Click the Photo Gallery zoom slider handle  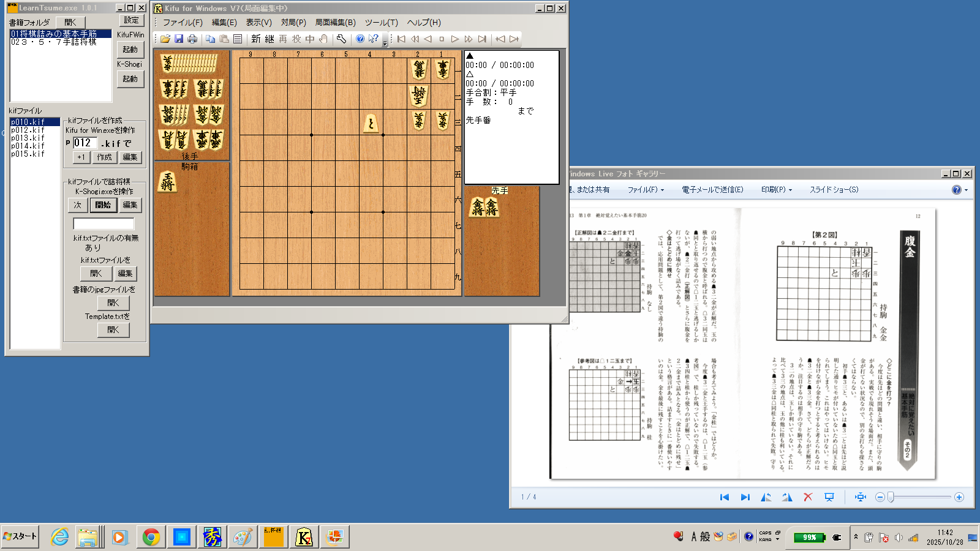pyautogui.click(x=891, y=497)
